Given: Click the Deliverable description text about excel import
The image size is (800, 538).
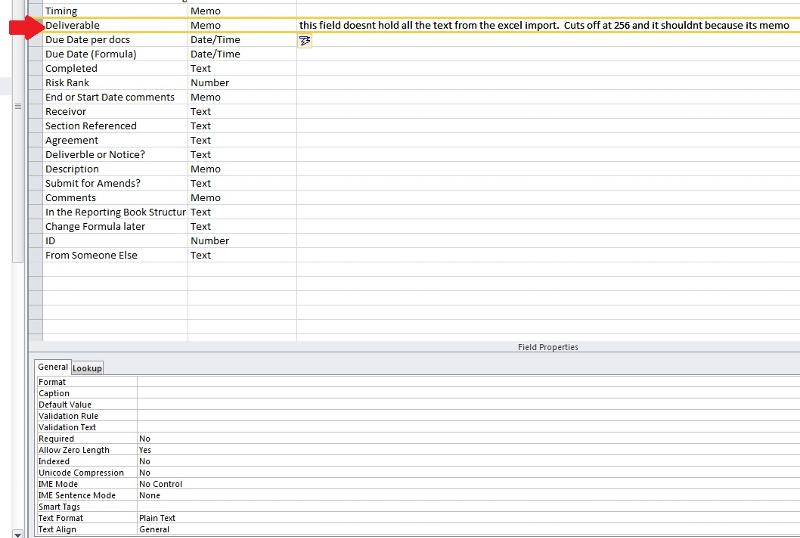Looking at the screenshot, I should (x=544, y=25).
